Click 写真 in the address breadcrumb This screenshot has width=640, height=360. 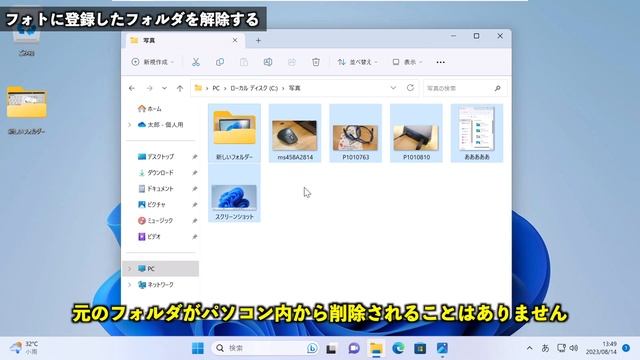[294, 88]
